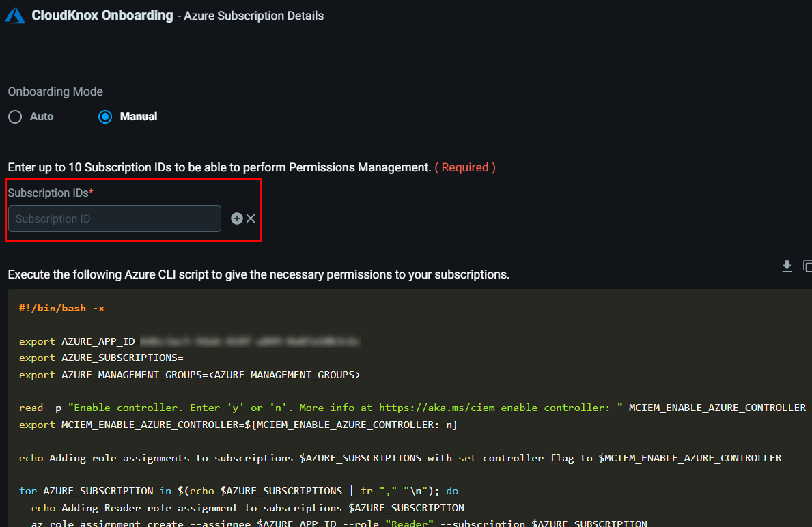The image size is (812, 527).
Task: Select the Manual onboarding mode radio button
Action: (x=104, y=117)
